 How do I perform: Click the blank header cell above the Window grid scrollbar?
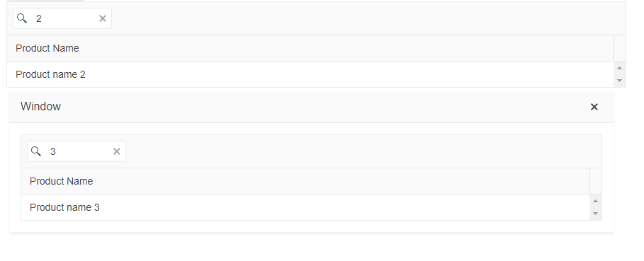coord(596,181)
